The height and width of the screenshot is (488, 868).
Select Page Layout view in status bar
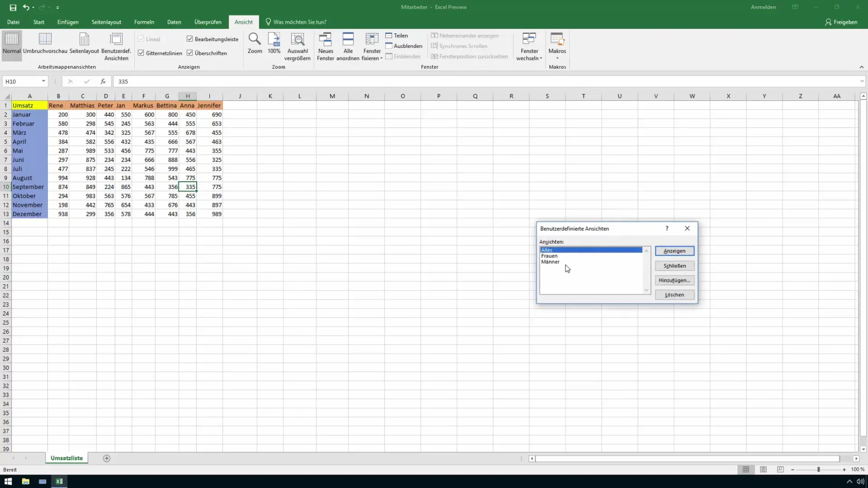tap(763, 469)
